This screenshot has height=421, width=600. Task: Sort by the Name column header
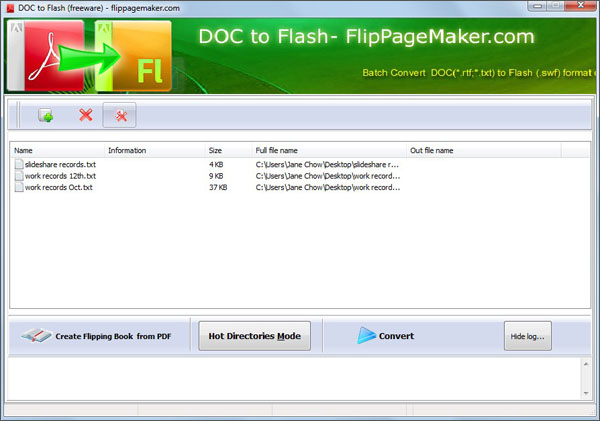[x=57, y=150]
